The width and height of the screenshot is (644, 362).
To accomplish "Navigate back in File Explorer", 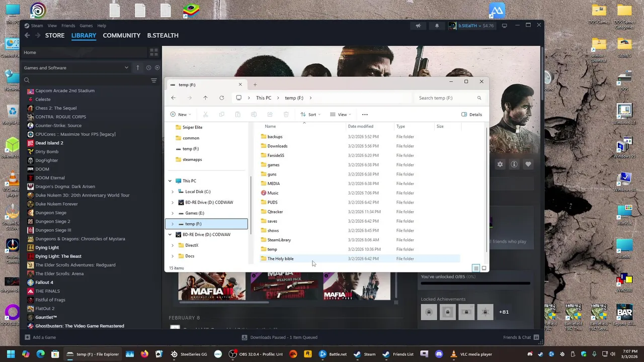I will point(173,98).
